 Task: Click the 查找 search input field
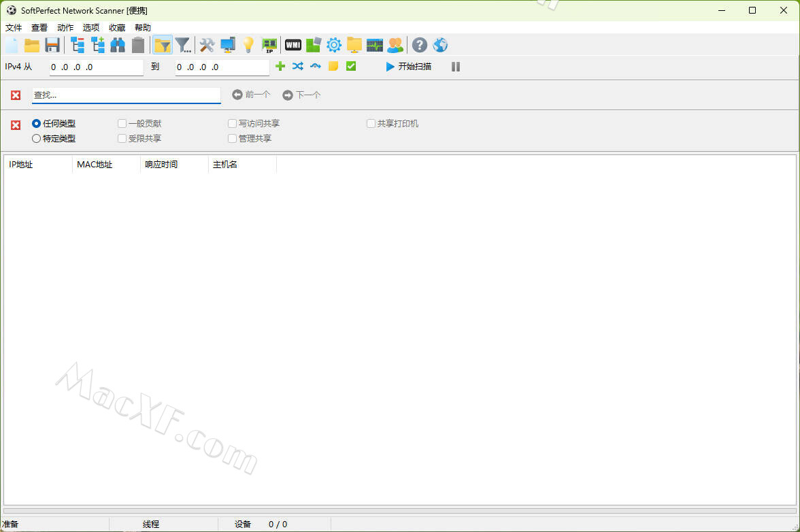127,95
